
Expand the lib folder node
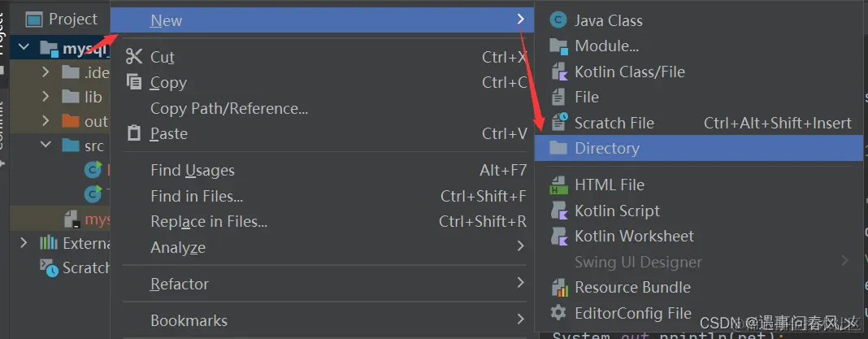click(46, 97)
